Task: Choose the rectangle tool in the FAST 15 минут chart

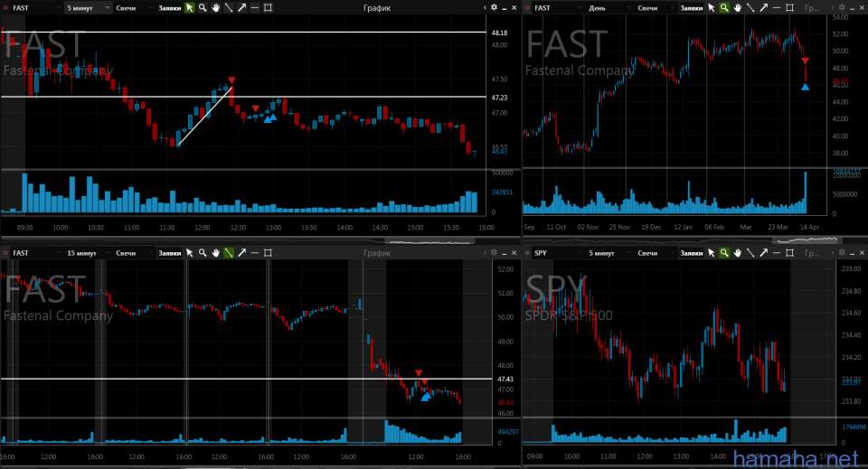Action: pyautogui.click(x=268, y=253)
